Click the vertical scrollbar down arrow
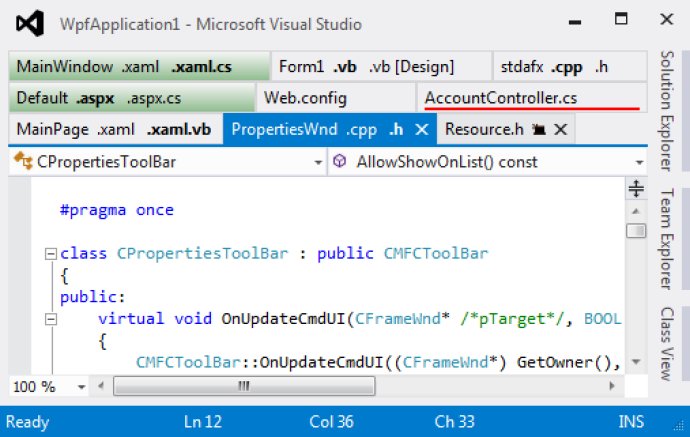Viewport: 690px width, 437px height. click(636, 362)
